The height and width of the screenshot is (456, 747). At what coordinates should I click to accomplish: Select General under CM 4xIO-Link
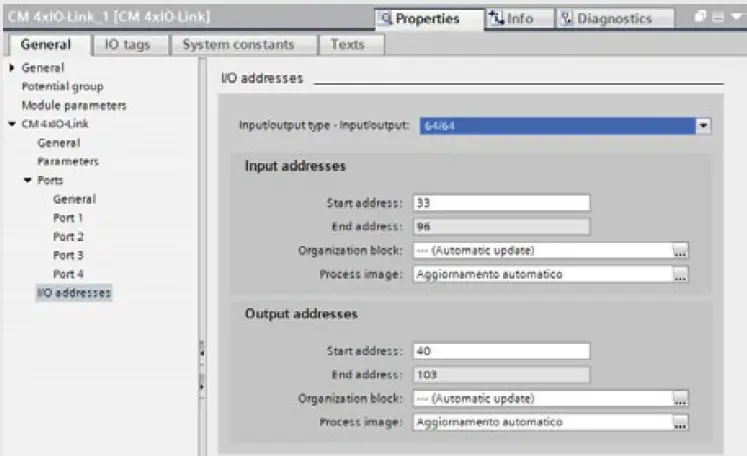point(59,142)
